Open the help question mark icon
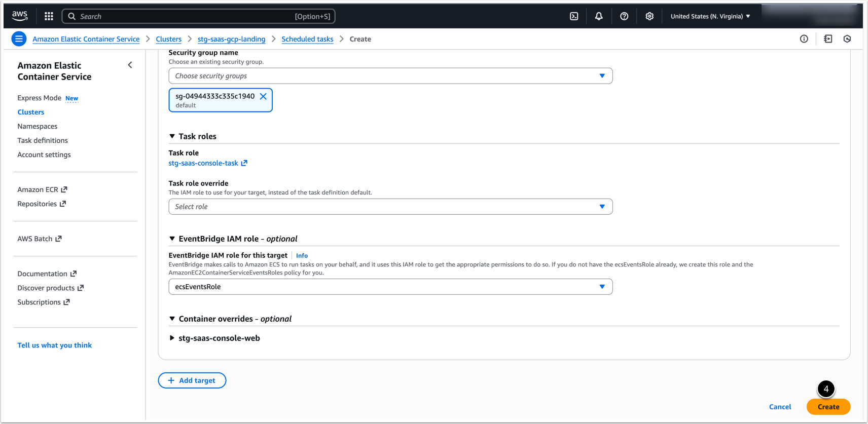 (624, 16)
